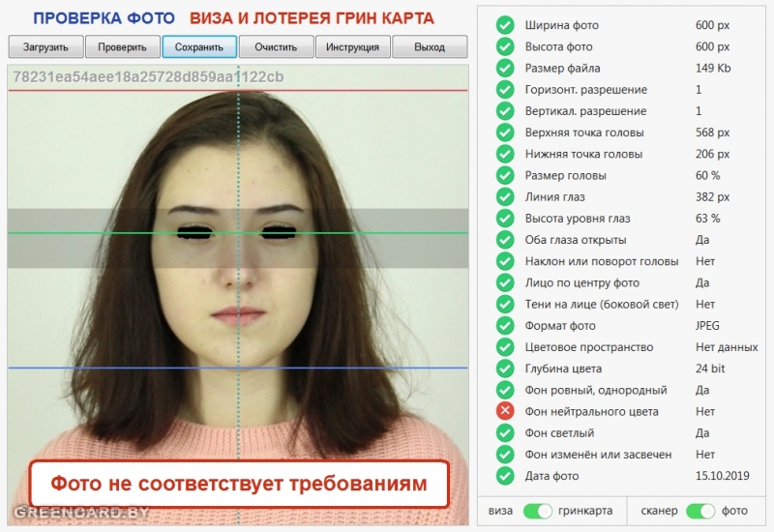
Task: Click green check icon next to Размер головы
Action: [x=505, y=175]
